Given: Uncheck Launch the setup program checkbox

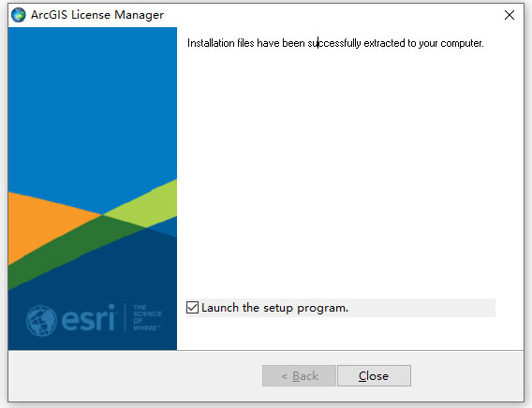Looking at the screenshot, I should 192,308.
